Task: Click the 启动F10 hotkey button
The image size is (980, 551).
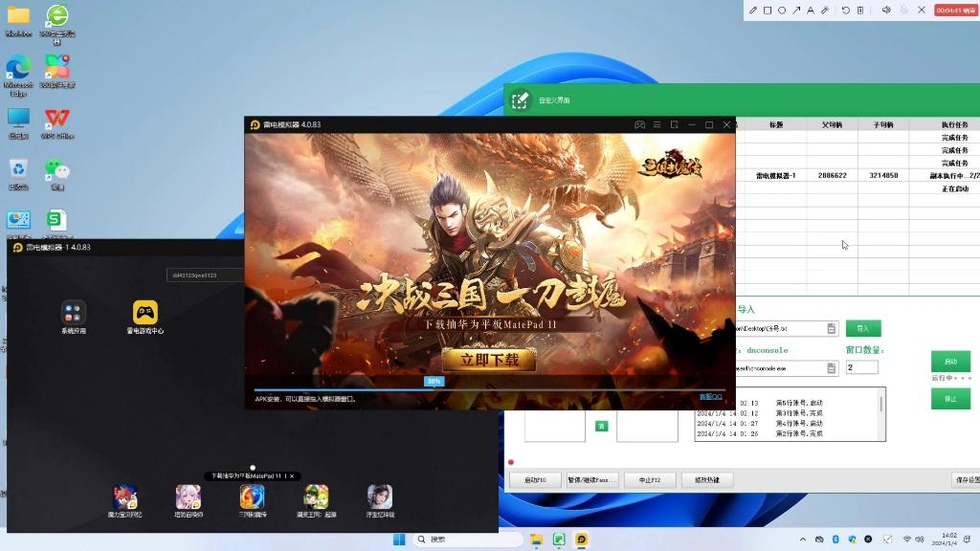Action: (x=534, y=480)
